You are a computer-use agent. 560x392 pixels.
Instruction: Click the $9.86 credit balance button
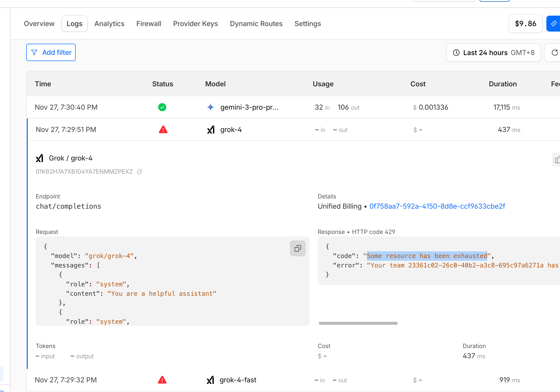coord(525,24)
